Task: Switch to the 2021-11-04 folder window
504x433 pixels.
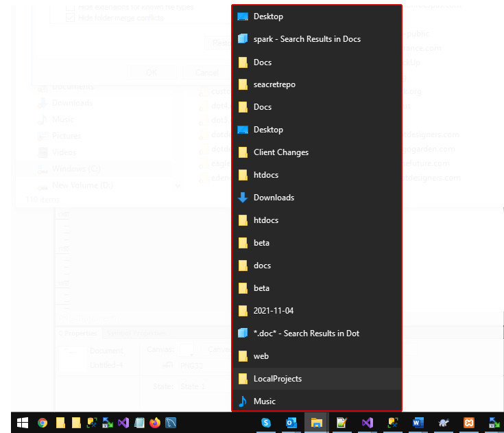Action: coord(317,311)
